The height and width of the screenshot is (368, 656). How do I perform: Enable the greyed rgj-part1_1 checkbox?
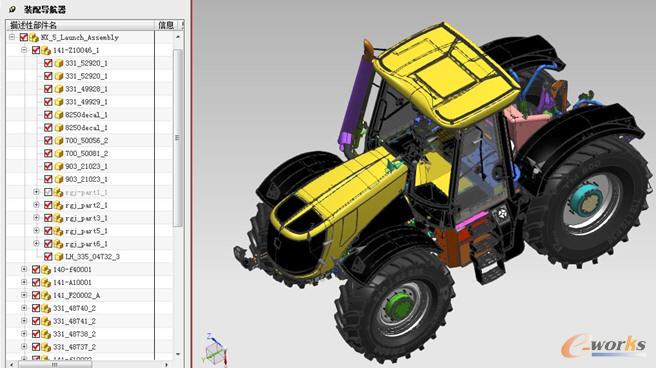(48, 192)
